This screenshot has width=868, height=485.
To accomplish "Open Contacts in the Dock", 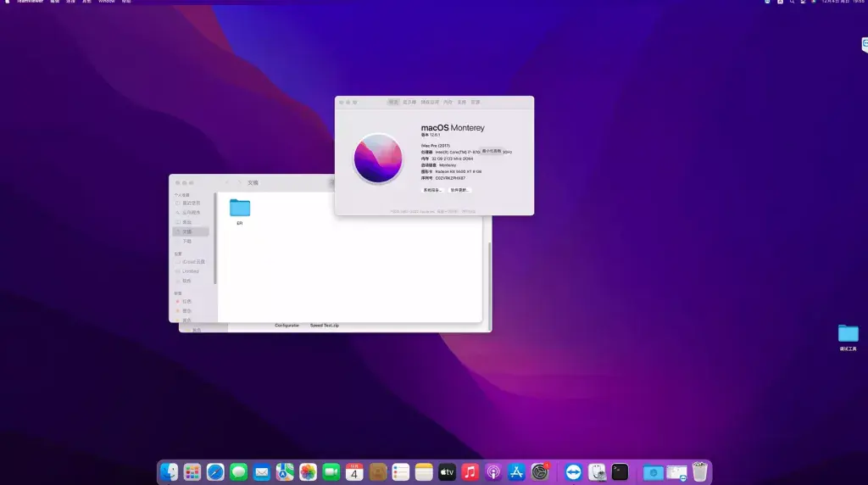I will (x=377, y=471).
